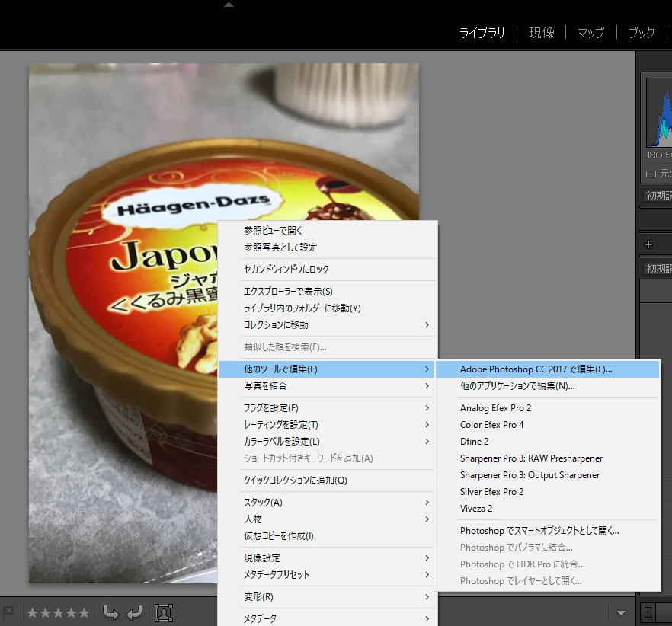672x626 pixels.
Task: Click the histogram in the right panel
Action: [659, 112]
